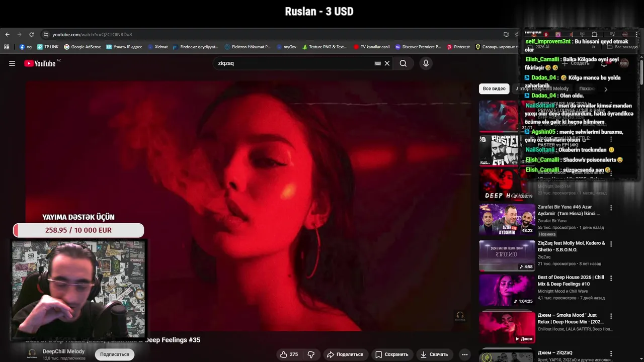This screenshot has height=362, width=644.
Task: Open the Xidmat bookmark
Action: tap(157, 47)
